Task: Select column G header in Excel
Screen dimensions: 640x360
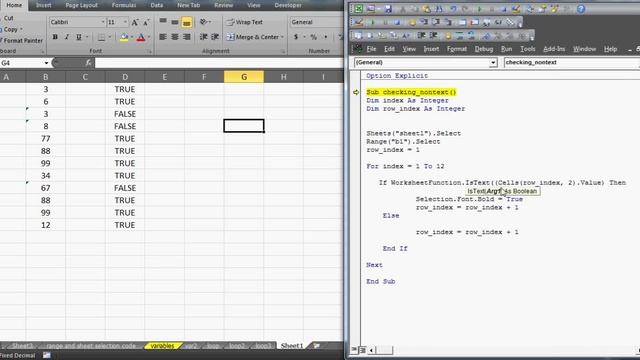Action: [244, 77]
